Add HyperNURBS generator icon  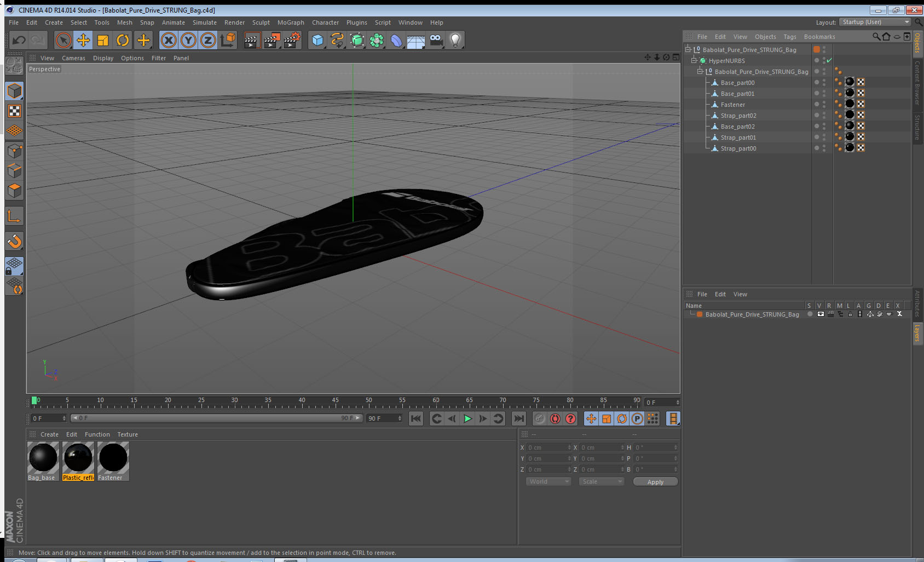357,40
